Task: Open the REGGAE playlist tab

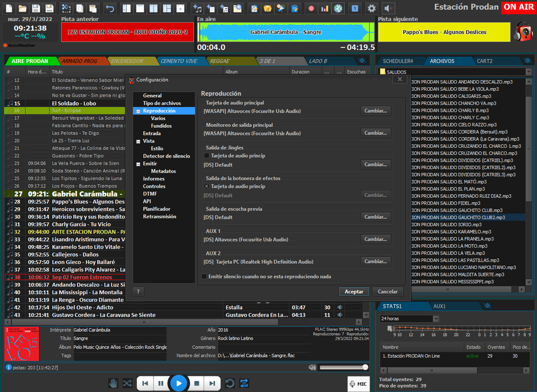Action: pyautogui.click(x=220, y=61)
